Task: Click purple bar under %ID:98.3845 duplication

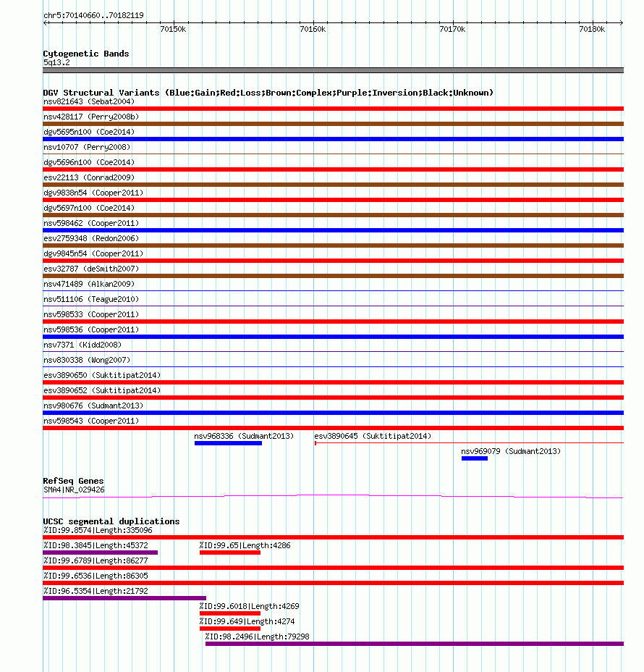Action: tap(100, 553)
